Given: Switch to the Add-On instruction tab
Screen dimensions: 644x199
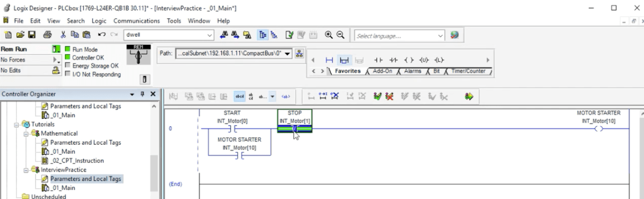Looking at the screenshot, I should click(x=382, y=71).
